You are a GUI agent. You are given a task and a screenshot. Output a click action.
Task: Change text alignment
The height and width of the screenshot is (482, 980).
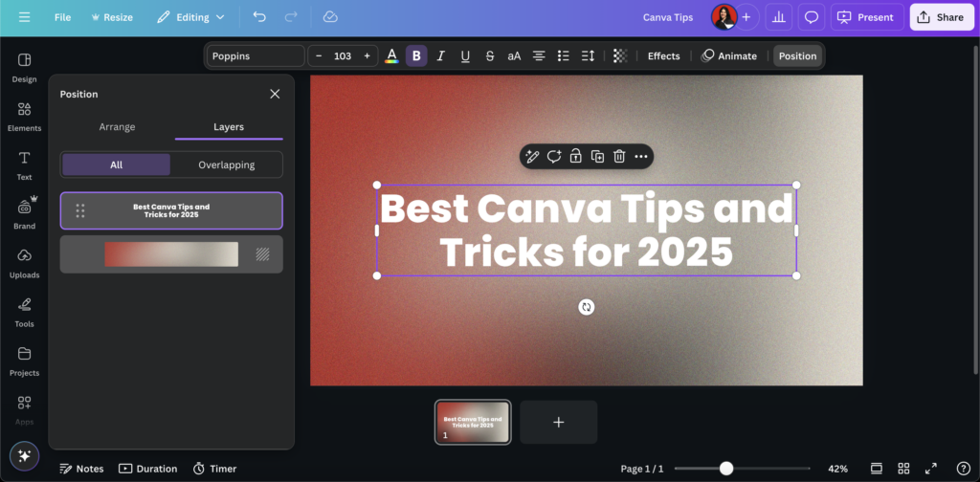[539, 56]
